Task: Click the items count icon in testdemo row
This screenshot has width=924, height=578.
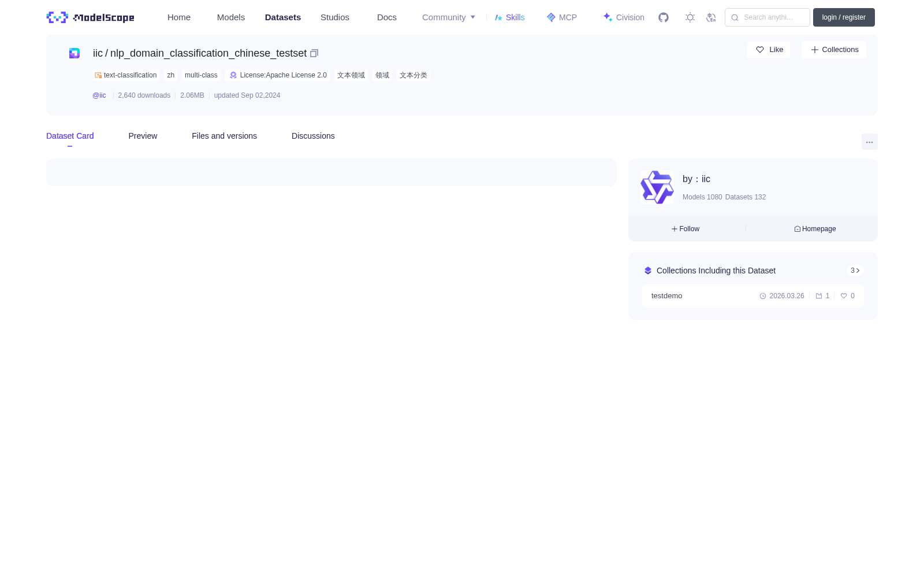Action: (x=819, y=296)
